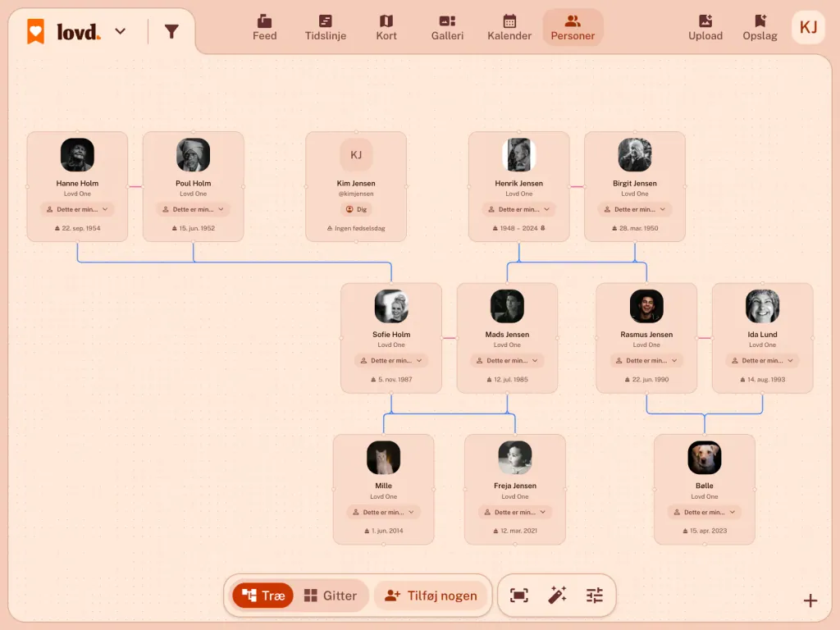840x630 pixels.
Task: Switch to Træ tree view
Action: click(263, 596)
